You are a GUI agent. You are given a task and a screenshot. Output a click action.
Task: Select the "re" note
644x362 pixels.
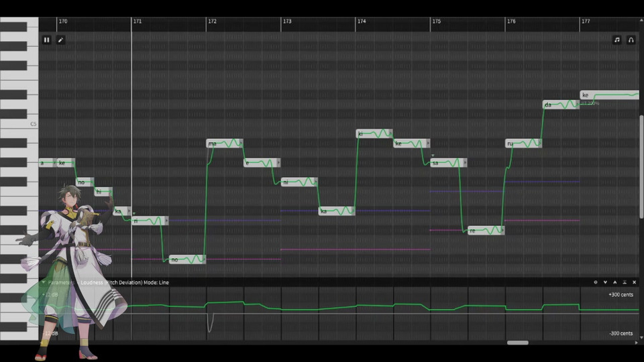tap(486, 231)
